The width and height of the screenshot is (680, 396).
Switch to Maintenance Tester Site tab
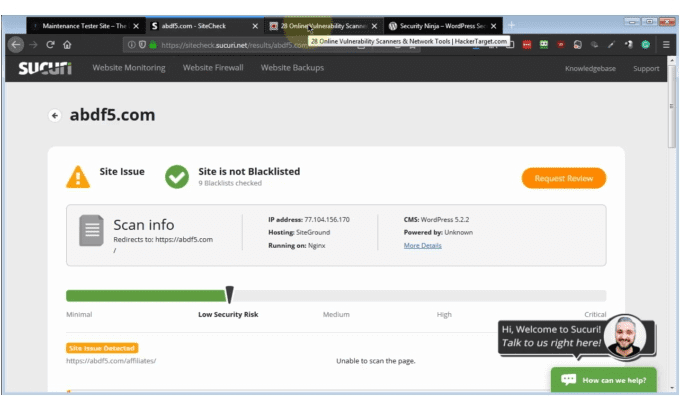pos(85,26)
